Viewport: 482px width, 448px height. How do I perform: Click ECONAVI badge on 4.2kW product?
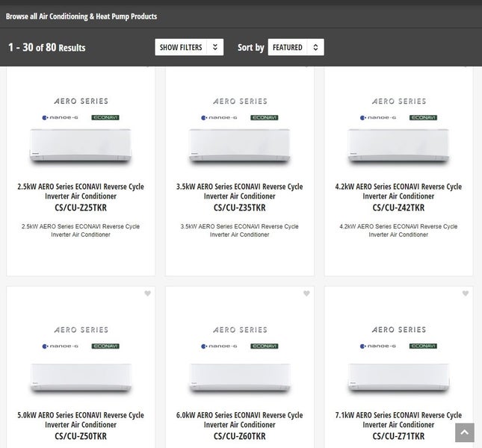tap(423, 117)
